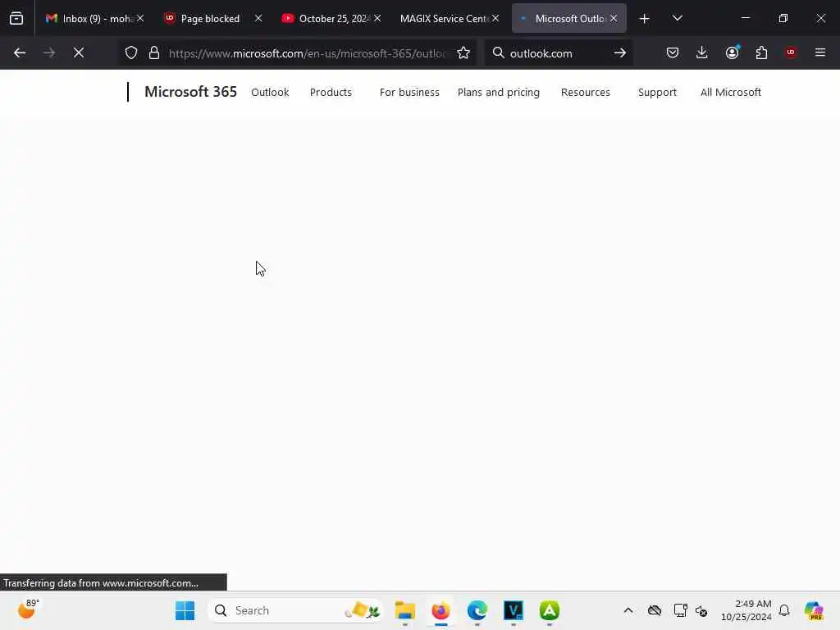Close the Page blocked tab
Viewport: 840px width, 630px height.
coord(258,18)
